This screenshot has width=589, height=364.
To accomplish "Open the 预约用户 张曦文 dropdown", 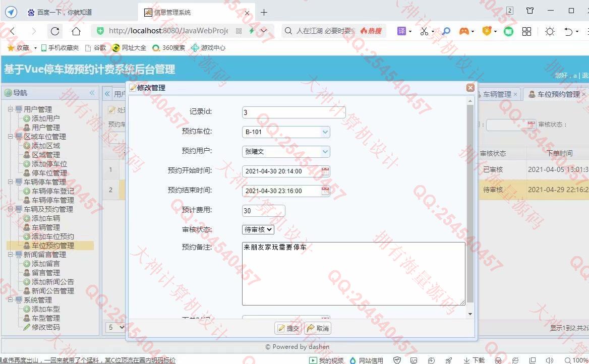I will pos(325,152).
